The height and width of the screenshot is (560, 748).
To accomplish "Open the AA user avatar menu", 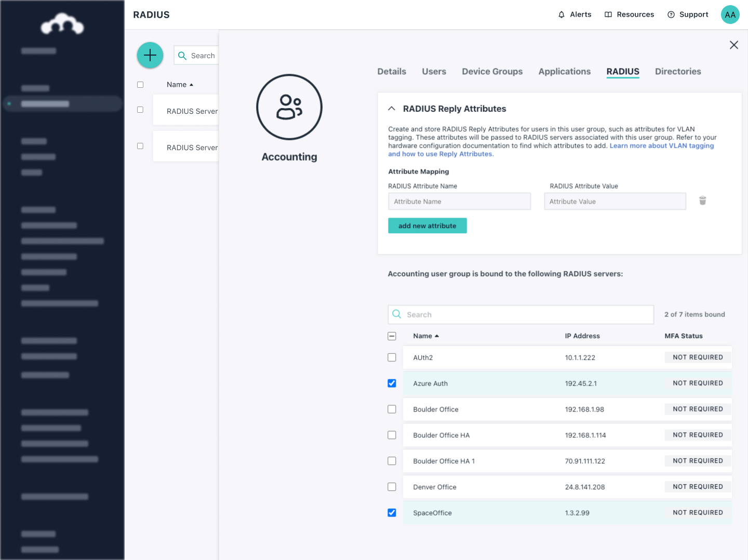I will click(x=730, y=15).
